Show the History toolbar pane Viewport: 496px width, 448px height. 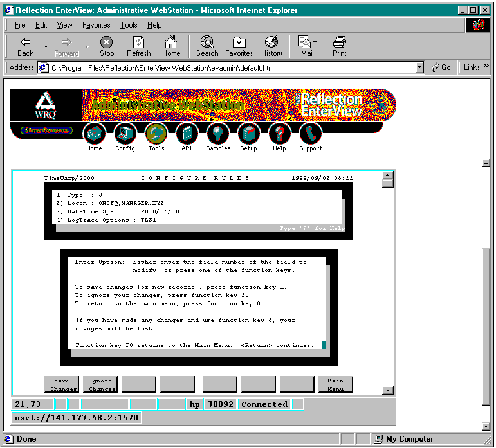tap(271, 47)
